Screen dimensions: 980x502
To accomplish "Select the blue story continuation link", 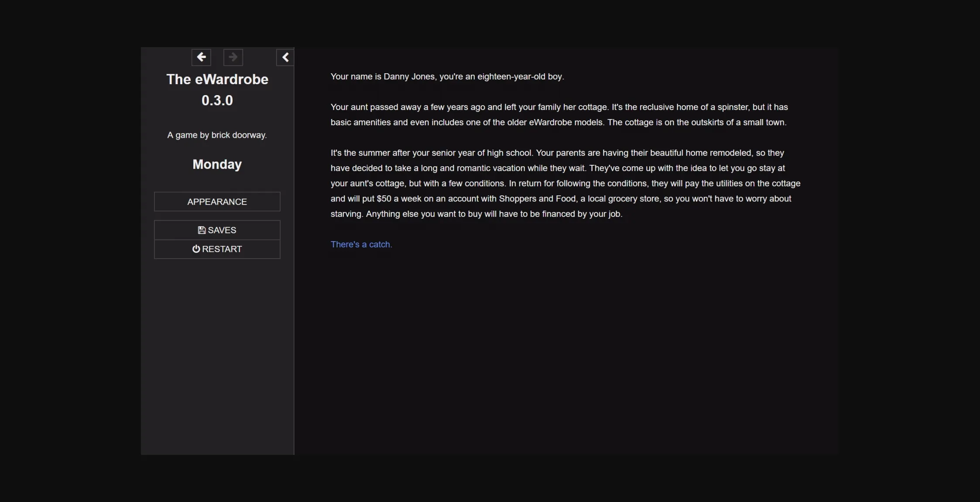I will pos(361,244).
